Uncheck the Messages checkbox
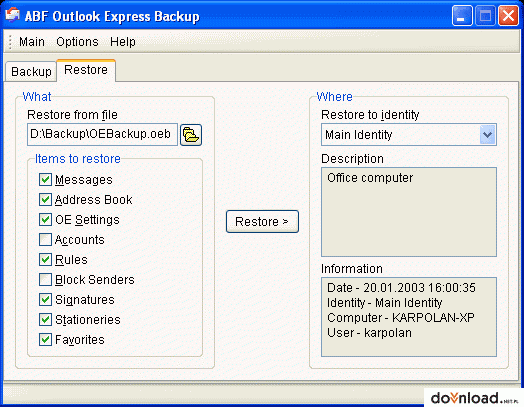The height and width of the screenshot is (407, 524). coord(45,179)
